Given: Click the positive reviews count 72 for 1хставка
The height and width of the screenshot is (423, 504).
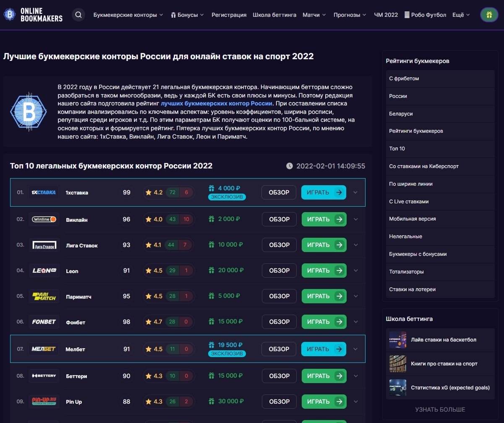Looking at the screenshot, I should pyautogui.click(x=172, y=192).
